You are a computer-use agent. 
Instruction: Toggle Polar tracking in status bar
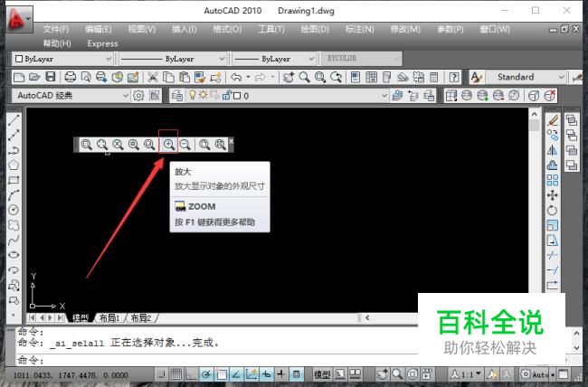[x=206, y=373]
